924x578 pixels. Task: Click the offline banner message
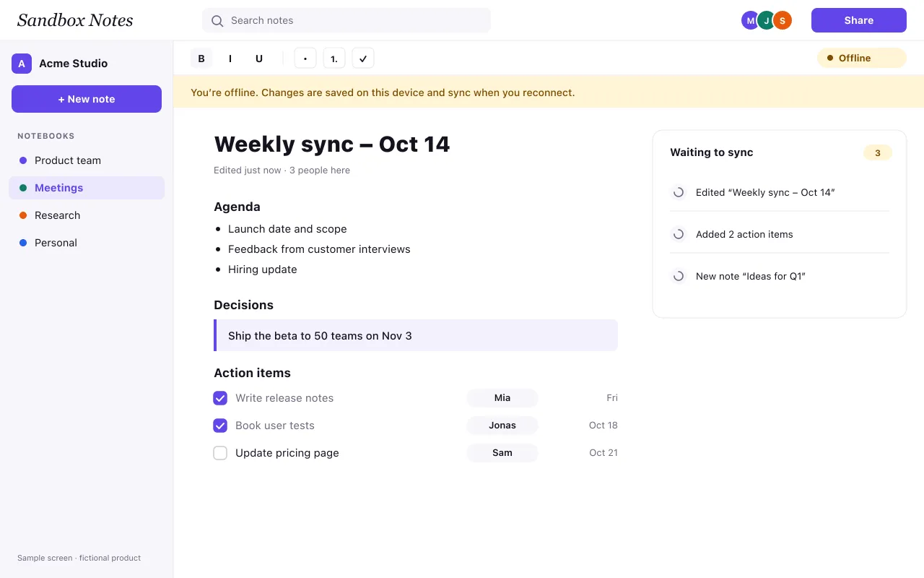[x=383, y=92]
